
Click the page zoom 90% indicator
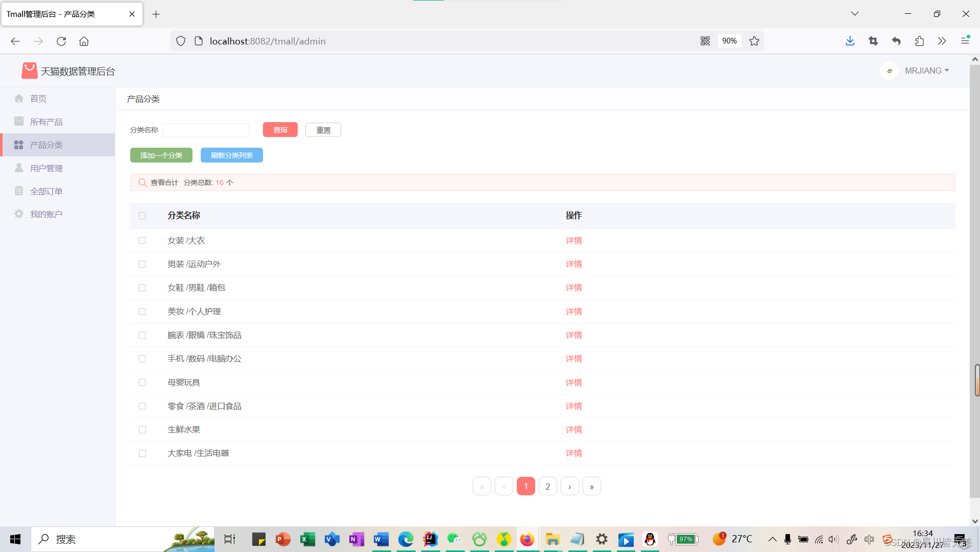click(729, 41)
